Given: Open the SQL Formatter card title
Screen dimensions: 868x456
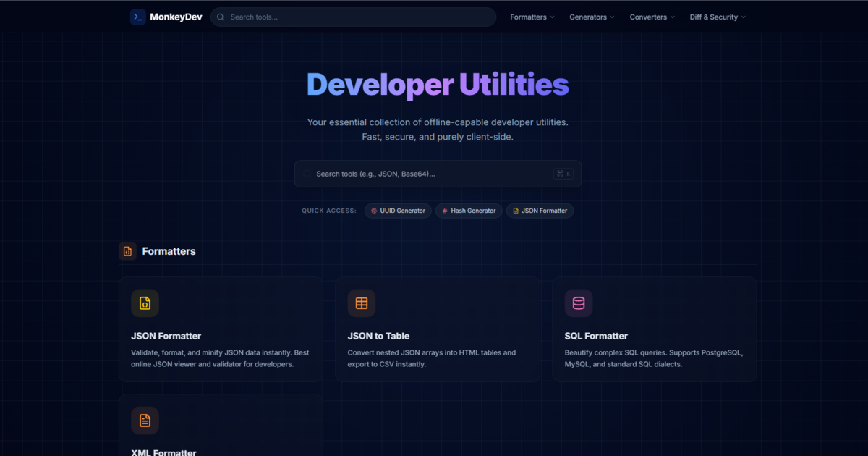Looking at the screenshot, I should tap(596, 336).
